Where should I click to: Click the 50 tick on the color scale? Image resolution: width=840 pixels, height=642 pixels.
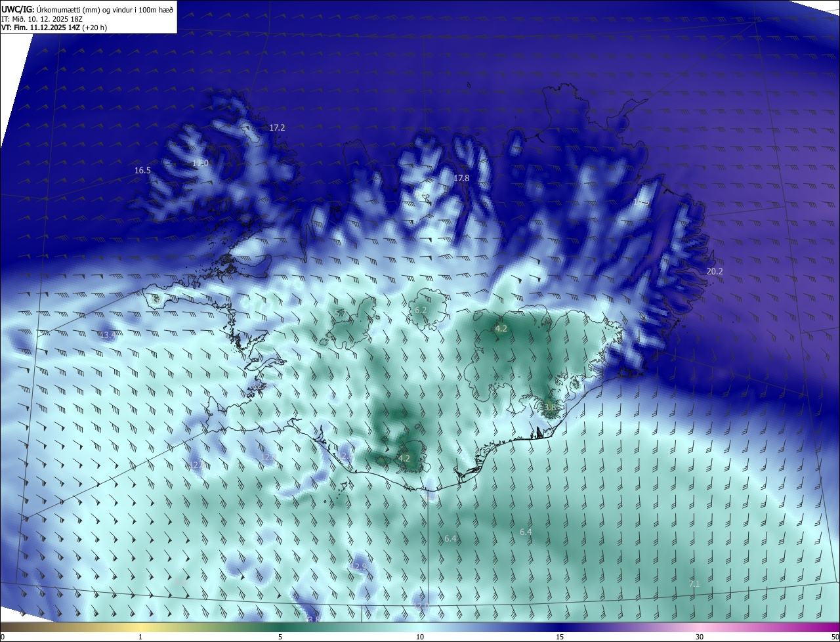[x=835, y=637]
